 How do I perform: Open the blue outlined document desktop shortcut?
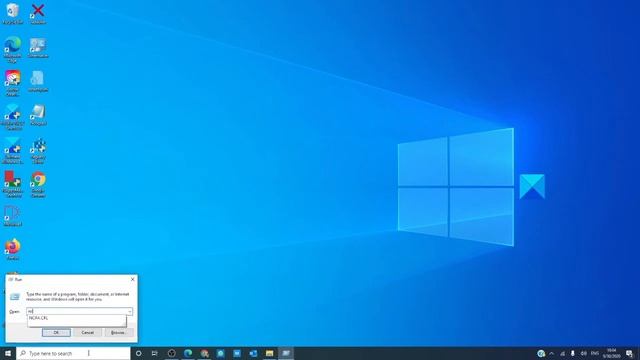tap(13, 216)
